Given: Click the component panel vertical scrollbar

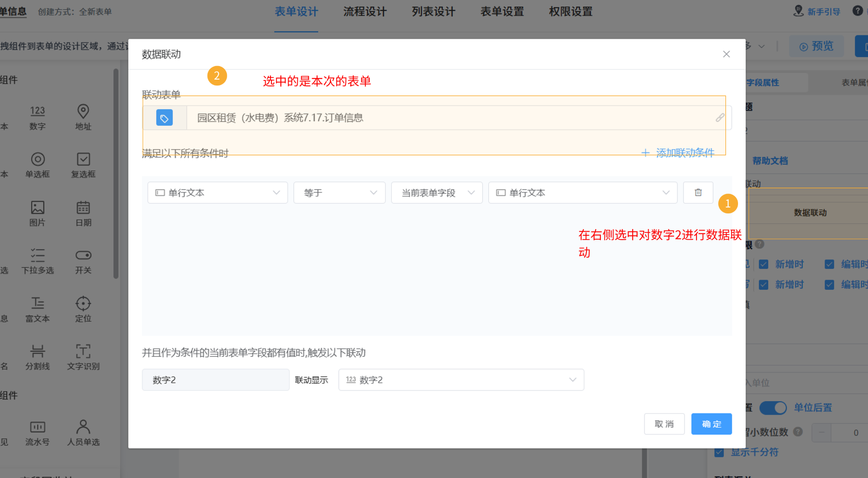Looking at the screenshot, I should (x=116, y=174).
